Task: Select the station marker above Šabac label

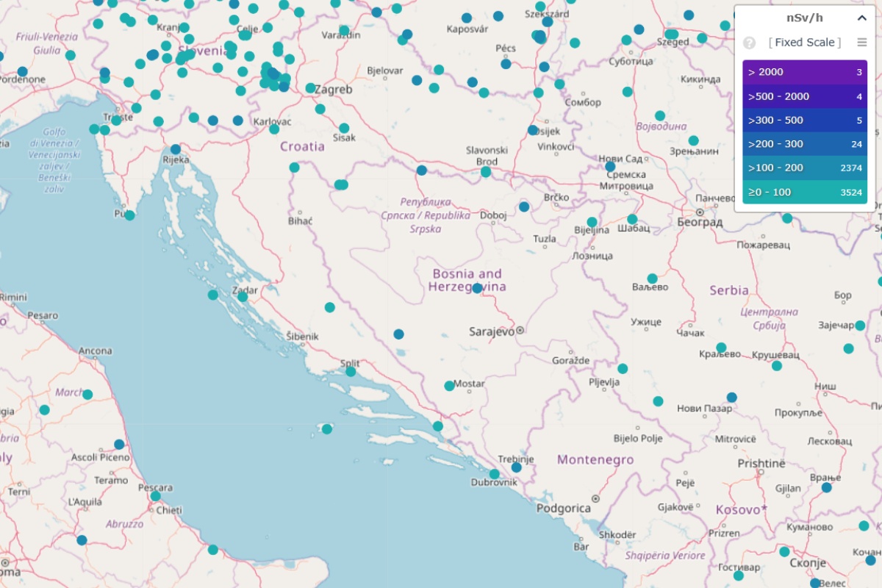Action: click(x=632, y=219)
